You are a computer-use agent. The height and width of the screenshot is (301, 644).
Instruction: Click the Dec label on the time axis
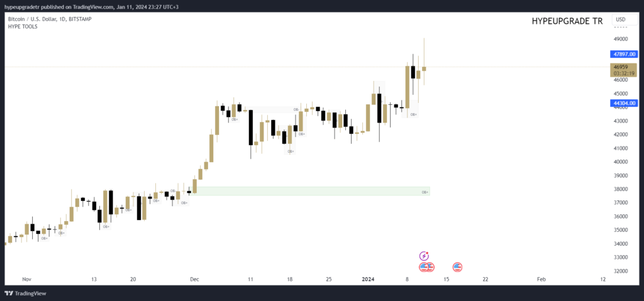194,278
